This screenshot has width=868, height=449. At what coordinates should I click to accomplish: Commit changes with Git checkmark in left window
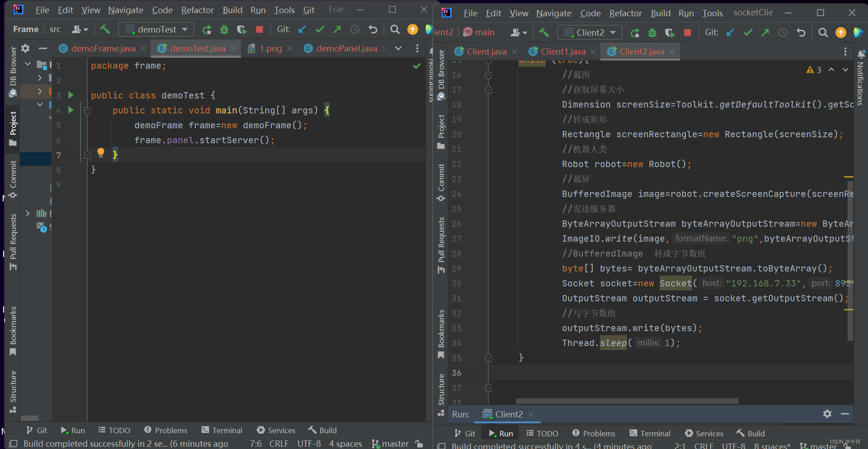[x=320, y=29]
